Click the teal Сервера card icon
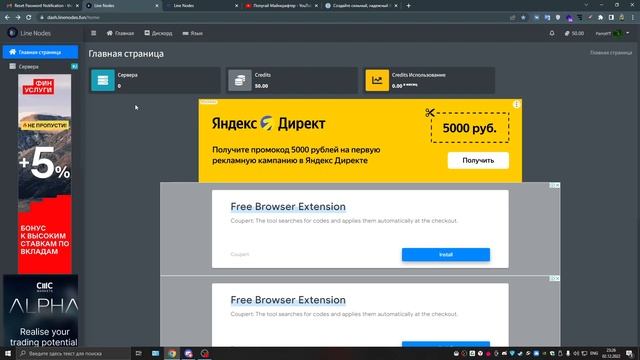 coord(103,80)
